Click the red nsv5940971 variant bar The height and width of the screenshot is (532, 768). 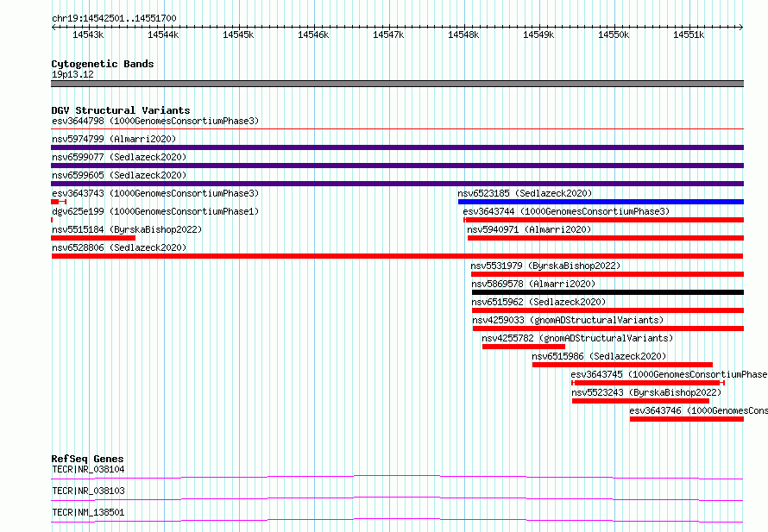[606, 238]
